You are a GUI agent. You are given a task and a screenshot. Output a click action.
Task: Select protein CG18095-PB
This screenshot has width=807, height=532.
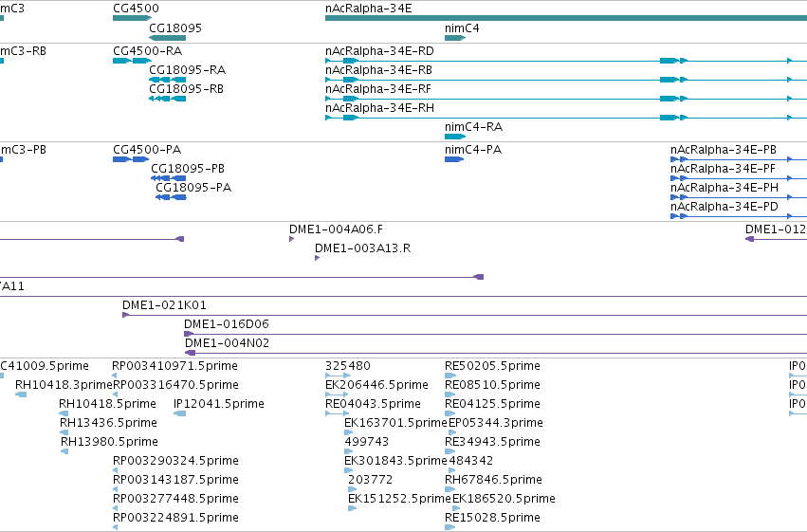pyautogui.click(x=168, y=178)
